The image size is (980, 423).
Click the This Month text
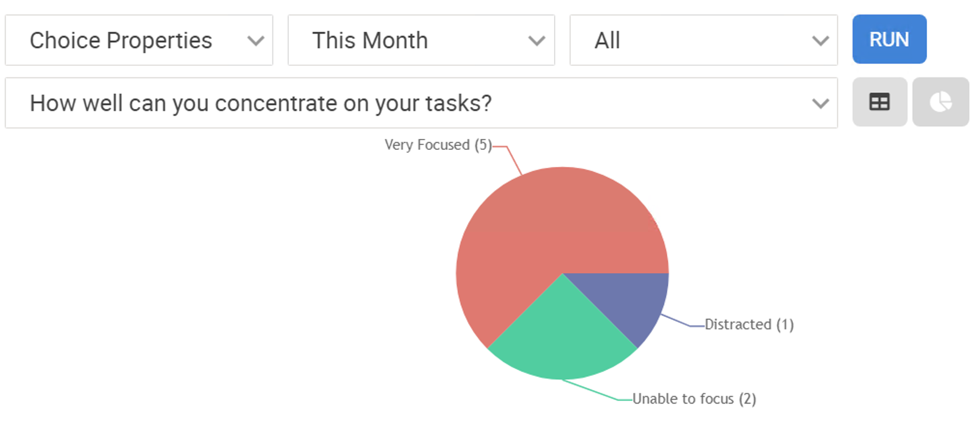click(370, 40)
